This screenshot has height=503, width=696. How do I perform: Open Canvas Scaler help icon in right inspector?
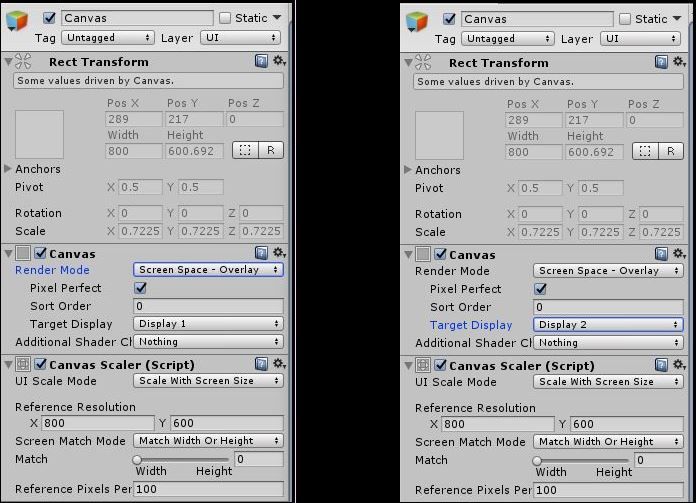pyautogui.click(x=661, y=365)
